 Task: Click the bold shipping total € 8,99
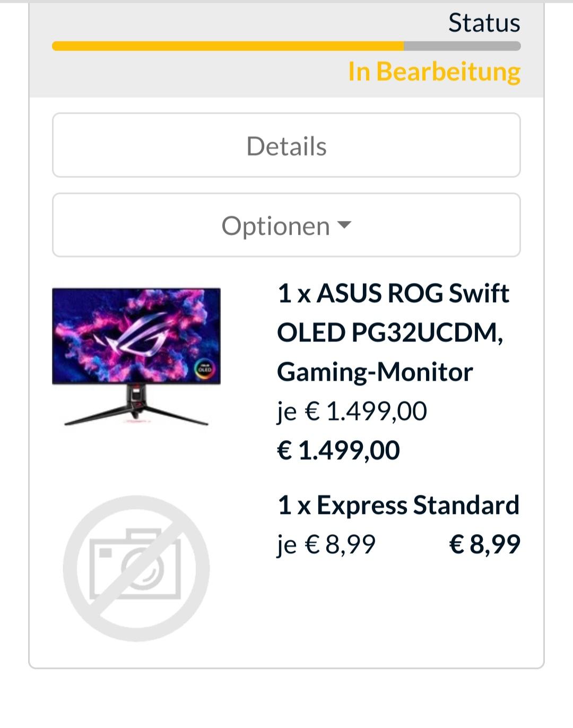(x=485, y=544)
